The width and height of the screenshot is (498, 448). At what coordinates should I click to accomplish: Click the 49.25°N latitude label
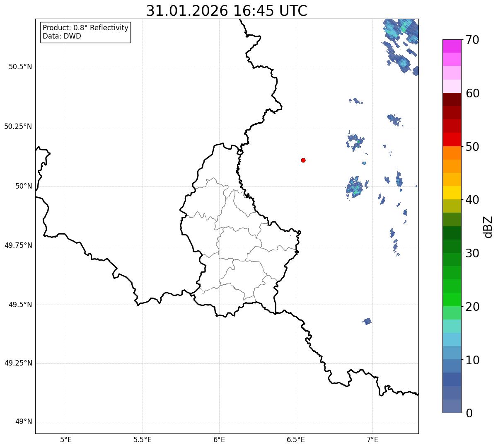pos(18,363)
